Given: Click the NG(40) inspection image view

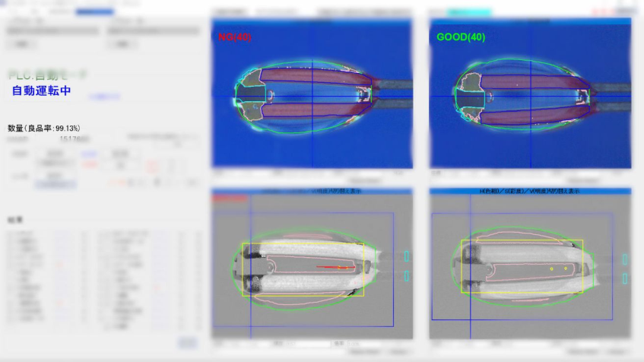Looking at the screenshot, I should click(x=312, y=95).
